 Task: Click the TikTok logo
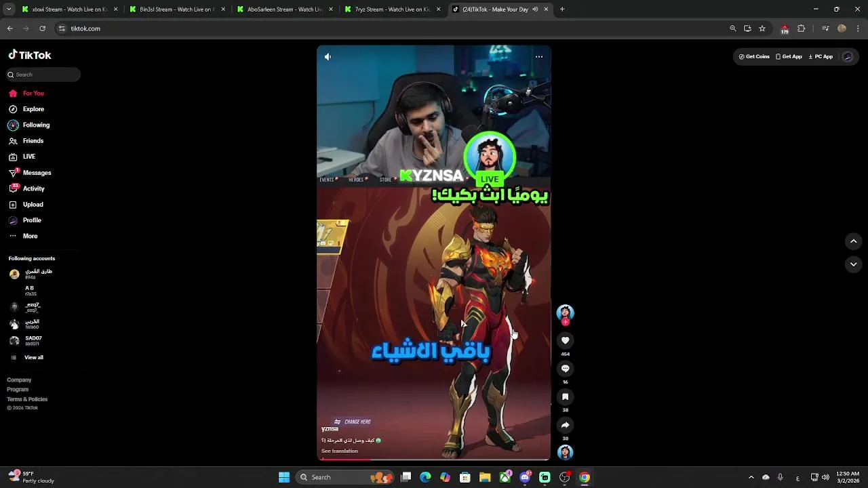pos(30,56)
